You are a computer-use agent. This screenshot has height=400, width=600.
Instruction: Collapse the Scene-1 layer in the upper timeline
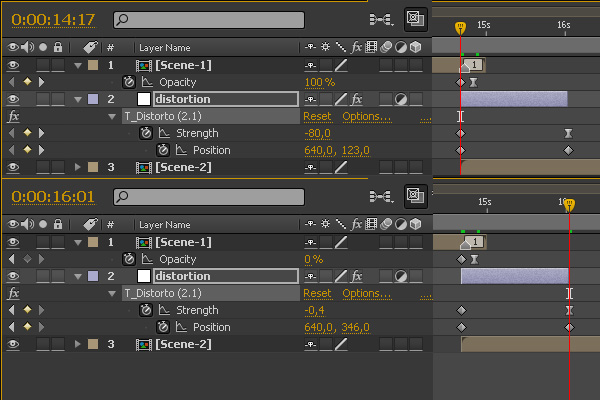point(79,65)
